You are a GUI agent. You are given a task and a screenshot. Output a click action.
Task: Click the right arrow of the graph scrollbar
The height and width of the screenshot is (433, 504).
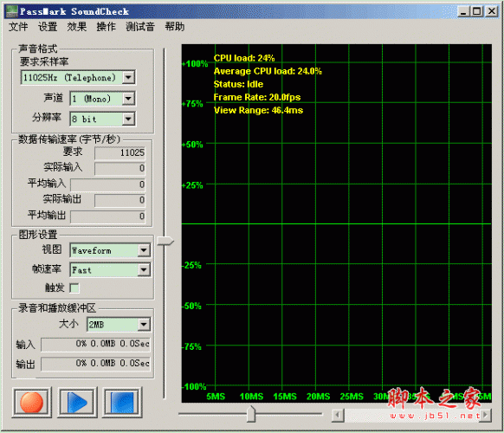[x=486, y=415]
